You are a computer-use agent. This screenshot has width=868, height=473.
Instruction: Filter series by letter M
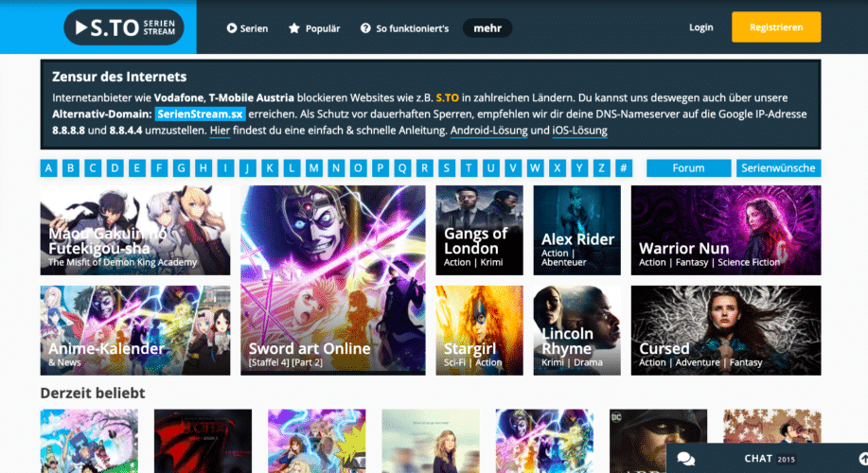tap(314, 168)
